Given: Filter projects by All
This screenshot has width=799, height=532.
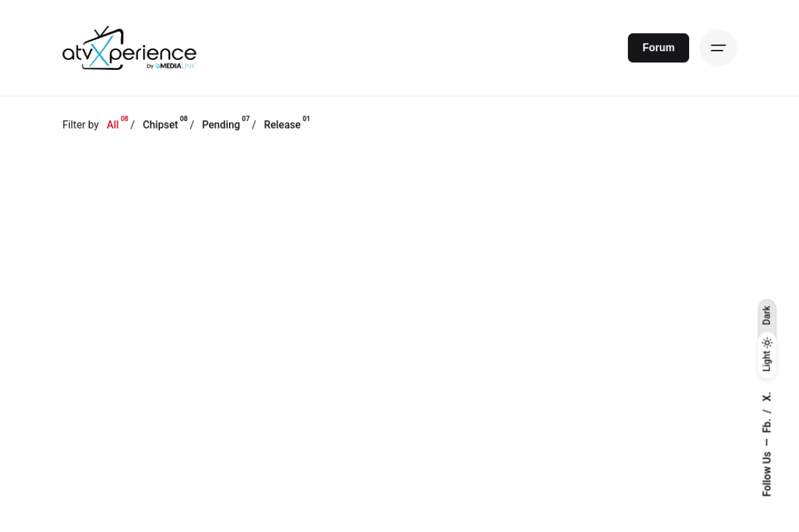Looking at the screenshot, I should point(113,125).
